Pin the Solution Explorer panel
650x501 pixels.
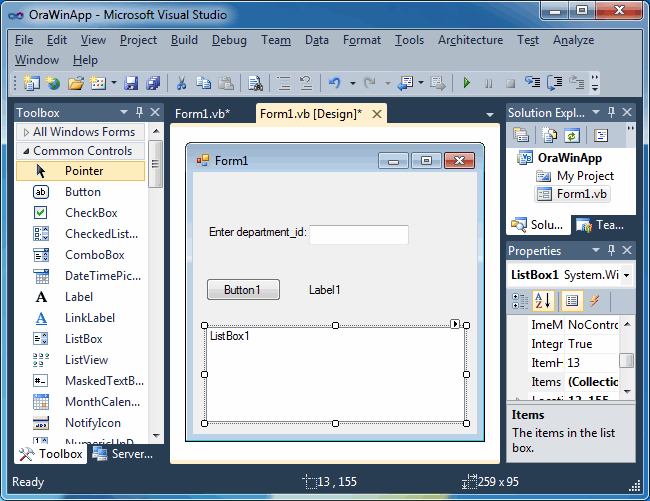pos(611,112)
